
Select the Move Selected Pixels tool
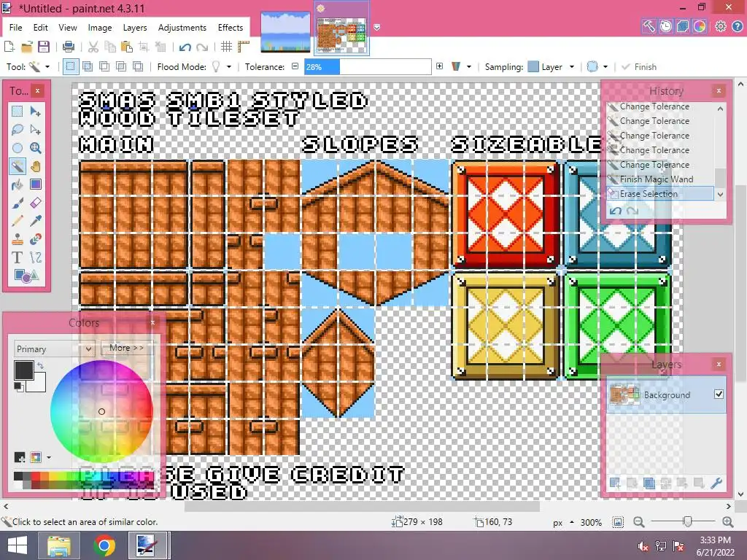35,112
